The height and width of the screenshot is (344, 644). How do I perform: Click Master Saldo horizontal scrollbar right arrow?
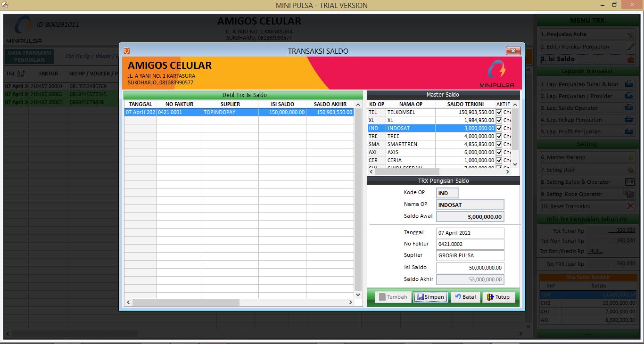[x=507, y=172]
